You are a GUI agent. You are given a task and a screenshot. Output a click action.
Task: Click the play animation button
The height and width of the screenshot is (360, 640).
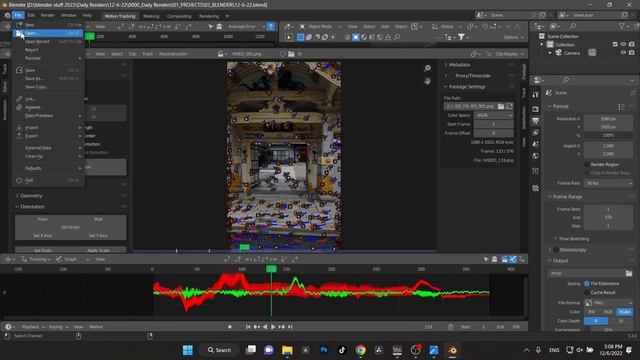coord(273,327)
